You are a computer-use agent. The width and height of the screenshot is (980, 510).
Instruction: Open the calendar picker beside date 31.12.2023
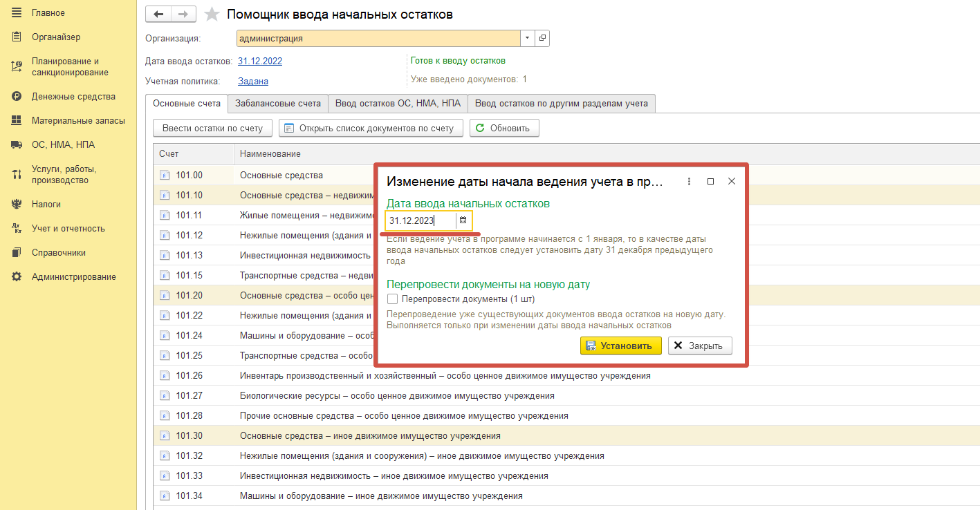click(463, 220)
